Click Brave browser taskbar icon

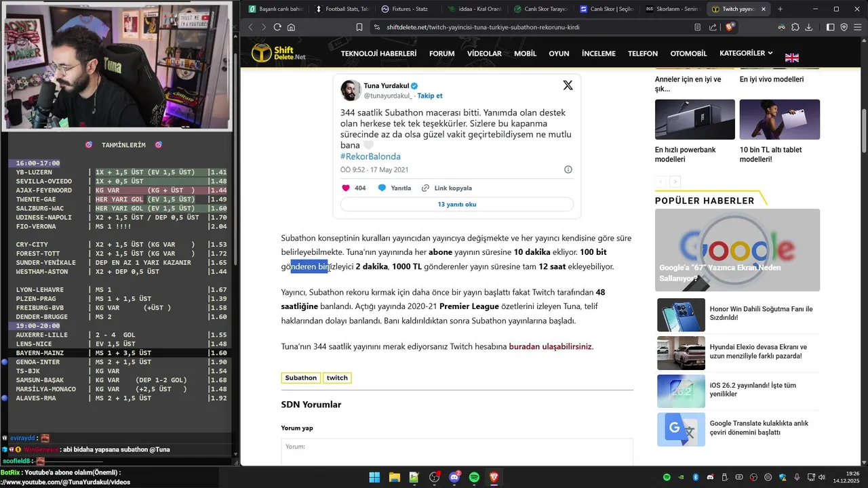(x=494, y=477)
